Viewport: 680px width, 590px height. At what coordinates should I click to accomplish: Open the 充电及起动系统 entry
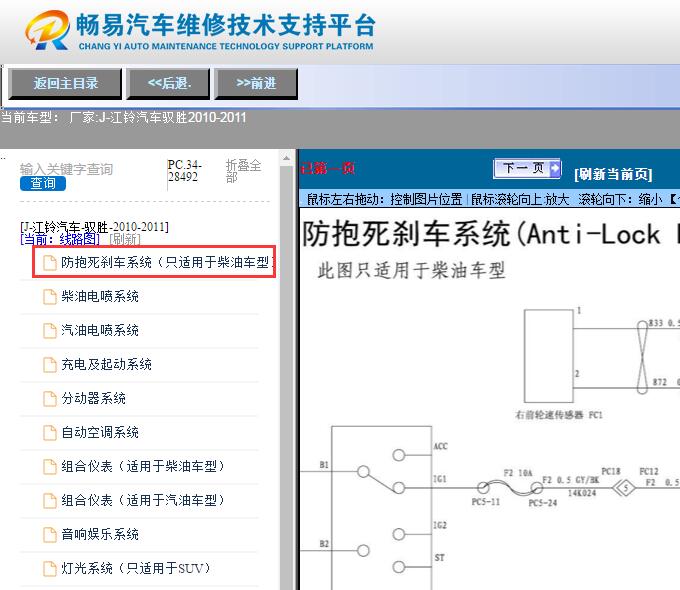point(106,364)
